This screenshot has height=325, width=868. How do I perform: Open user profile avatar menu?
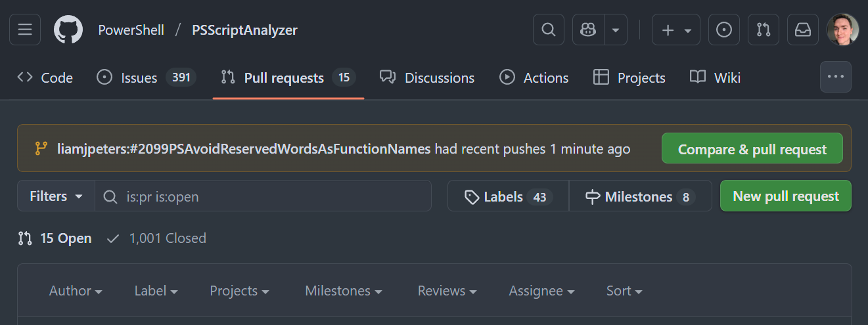842,30
